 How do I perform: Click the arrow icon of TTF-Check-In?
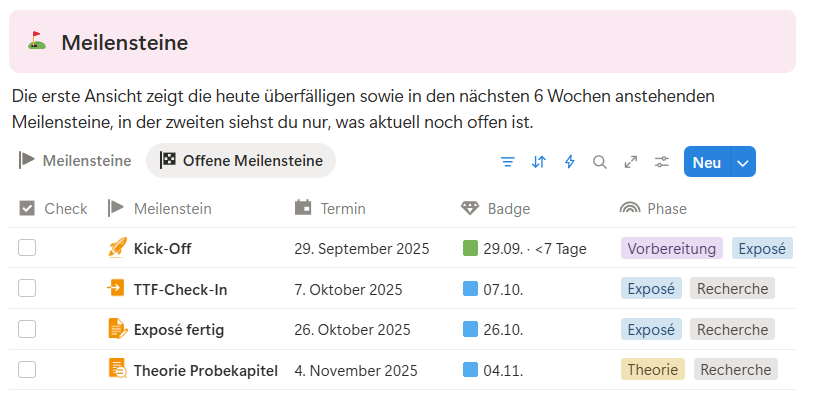116,288
